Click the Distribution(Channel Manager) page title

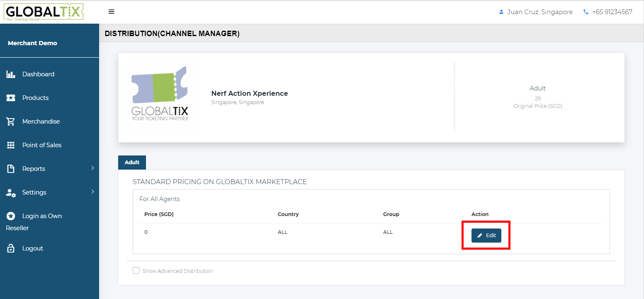pos(172,34)
